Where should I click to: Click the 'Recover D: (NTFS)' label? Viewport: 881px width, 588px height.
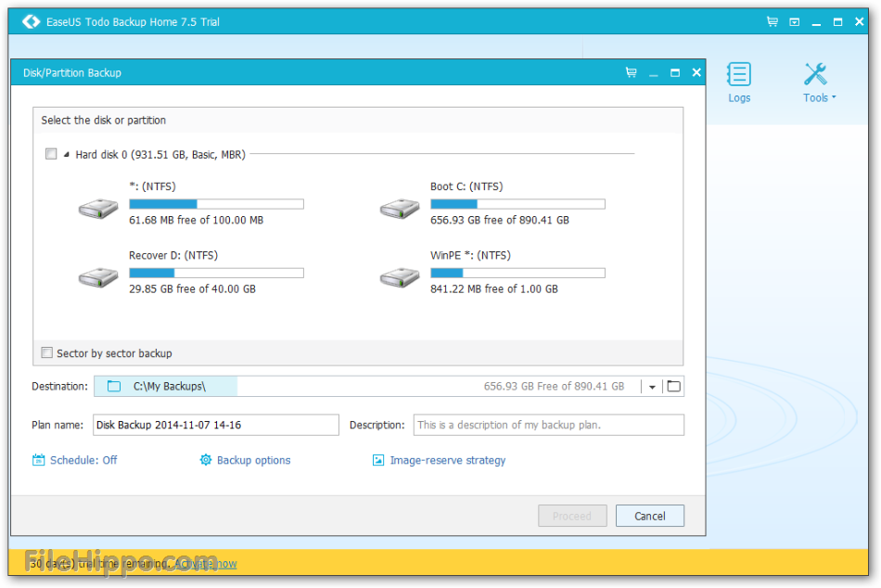[x=173, y=255]
